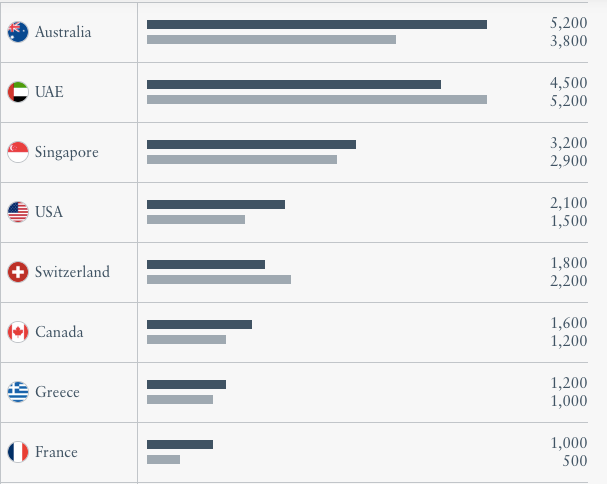607x484 pixels.
Task: Click Australia's dark bar valued 5,200
Action: coord(317,24)
